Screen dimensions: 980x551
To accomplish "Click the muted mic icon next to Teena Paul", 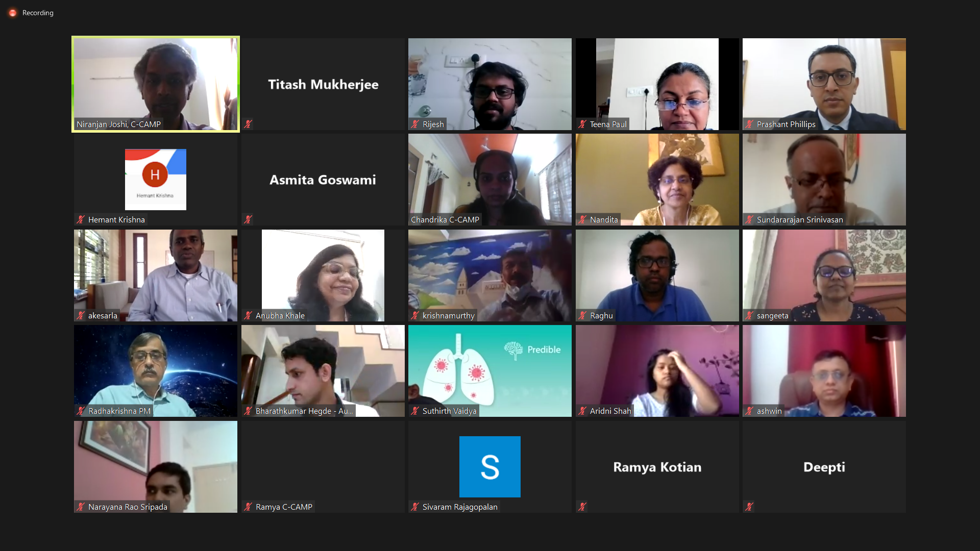I will pyautogui.click(x=582, y=124).
